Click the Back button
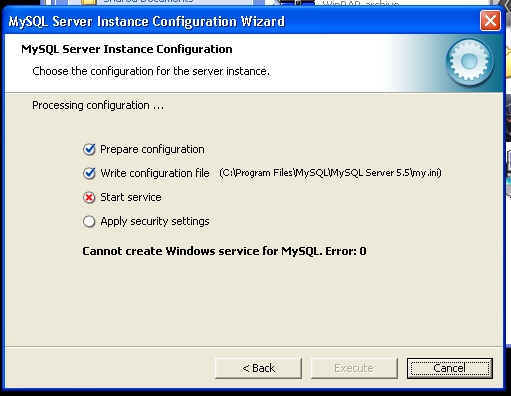 pos(258,368)
